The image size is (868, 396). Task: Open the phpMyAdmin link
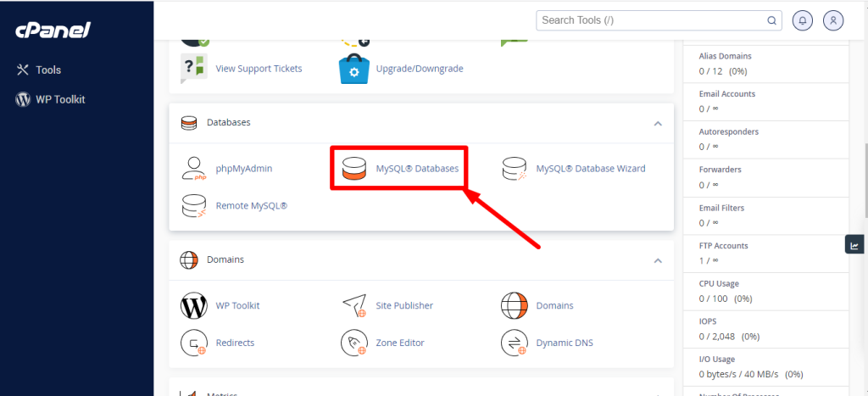tap(244, 169)
